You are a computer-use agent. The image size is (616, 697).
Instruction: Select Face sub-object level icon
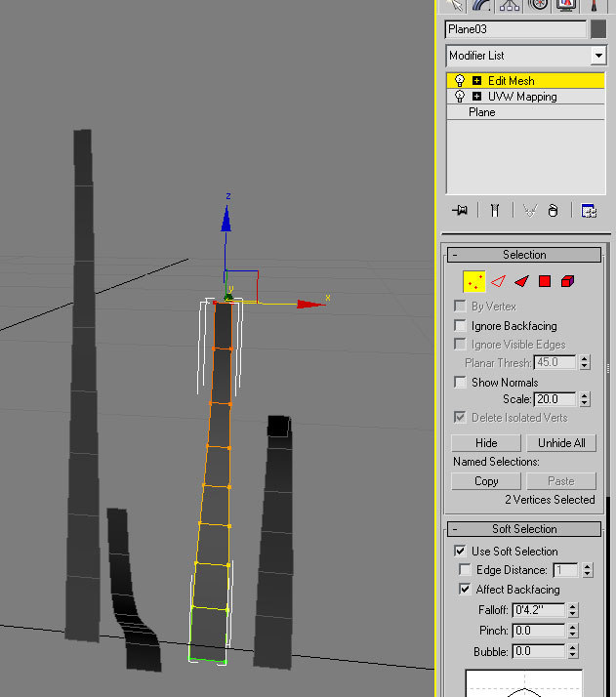521,281
